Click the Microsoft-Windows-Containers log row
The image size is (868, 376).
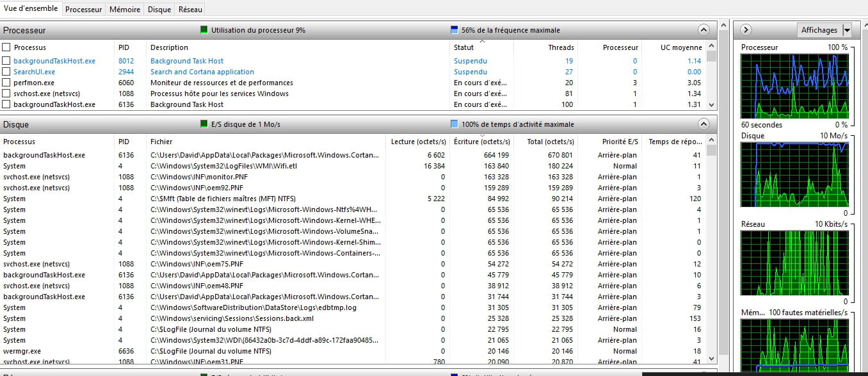coord(353,253)
